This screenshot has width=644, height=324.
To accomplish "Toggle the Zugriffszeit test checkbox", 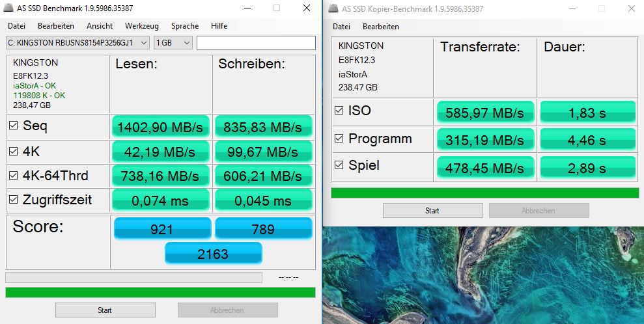I will [13, 200].
